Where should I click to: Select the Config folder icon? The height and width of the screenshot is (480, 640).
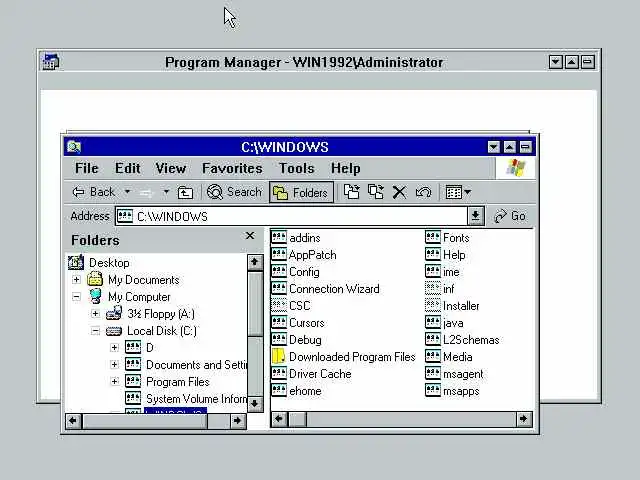coord(279,271)
